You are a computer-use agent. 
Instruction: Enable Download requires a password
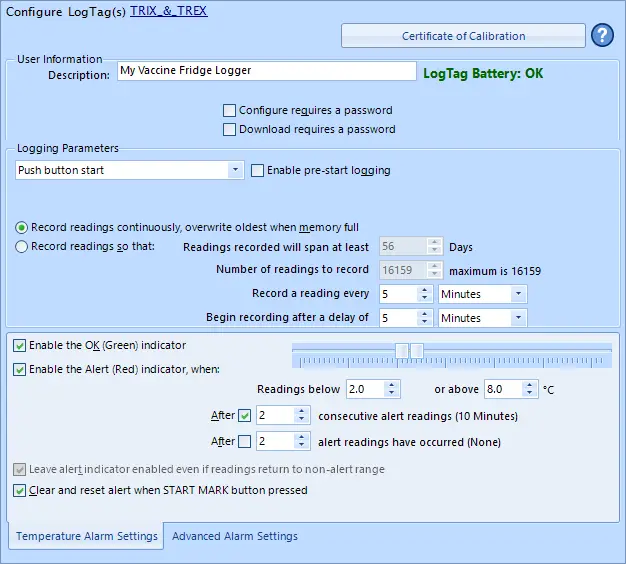(231, 129)
